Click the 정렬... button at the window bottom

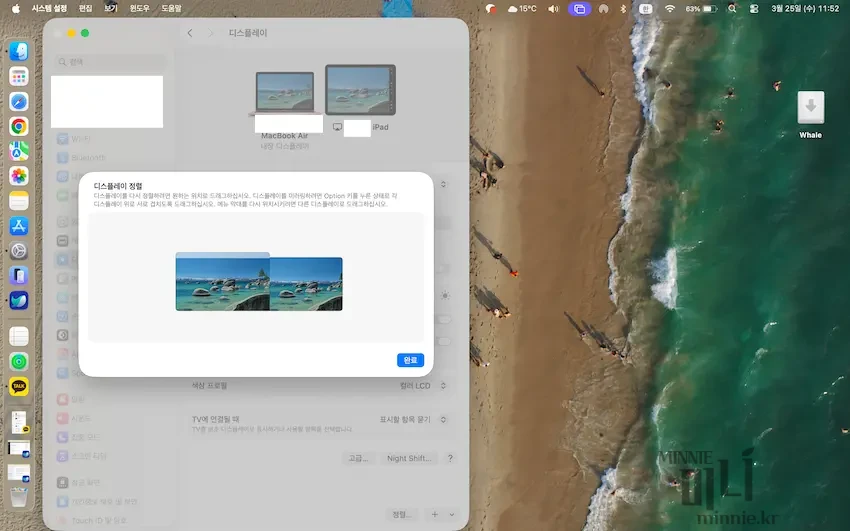pyautogui.click(x=402, y=514)
